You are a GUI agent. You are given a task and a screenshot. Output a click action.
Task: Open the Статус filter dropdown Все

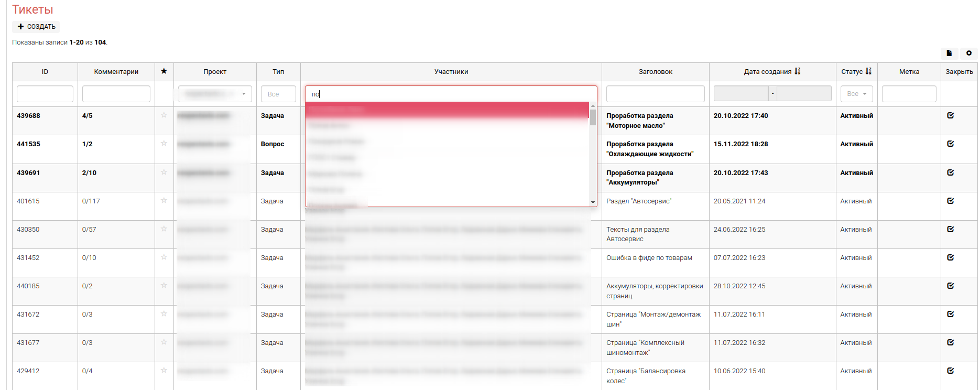(856, 94)
